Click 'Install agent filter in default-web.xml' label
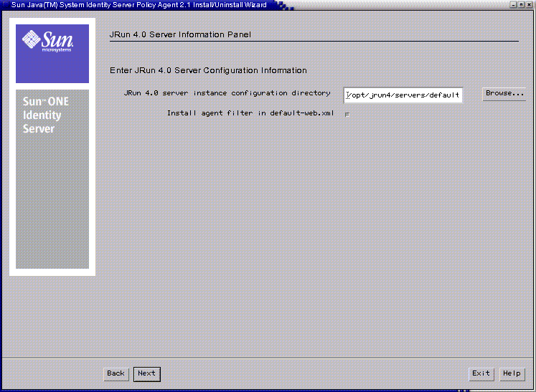Viewport: 536px width, 392px height. pos(250,113)
